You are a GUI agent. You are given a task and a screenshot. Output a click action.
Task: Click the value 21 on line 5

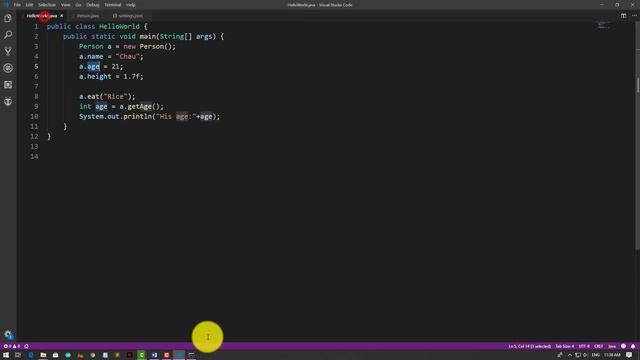116,67
